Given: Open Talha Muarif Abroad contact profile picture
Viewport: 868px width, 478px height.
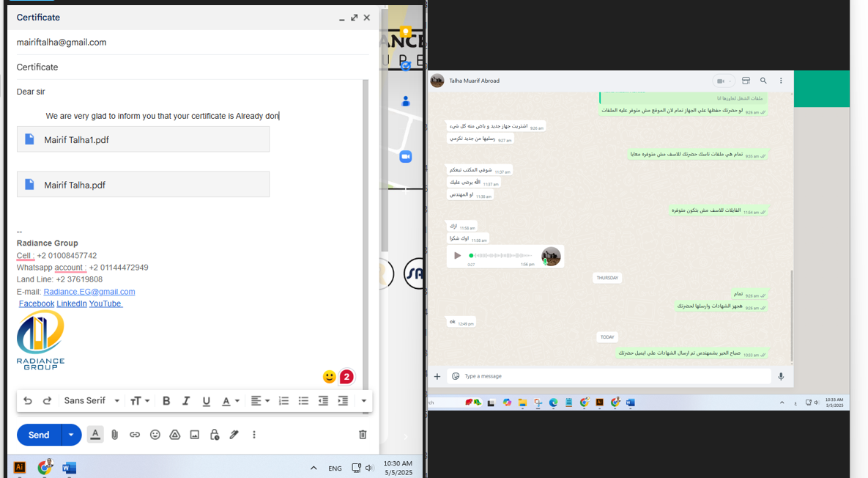Looking at the screenshot, I should click(x=437, y=81).
